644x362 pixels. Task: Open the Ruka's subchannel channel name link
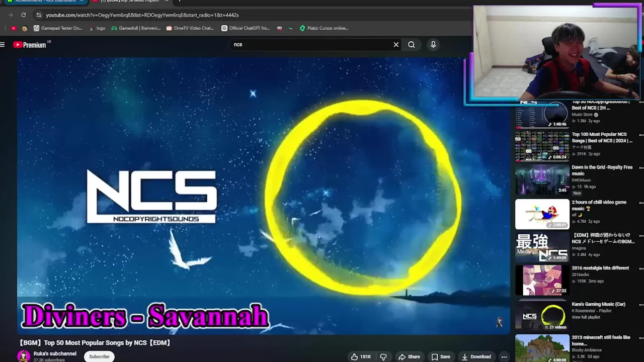click(55, 354)
